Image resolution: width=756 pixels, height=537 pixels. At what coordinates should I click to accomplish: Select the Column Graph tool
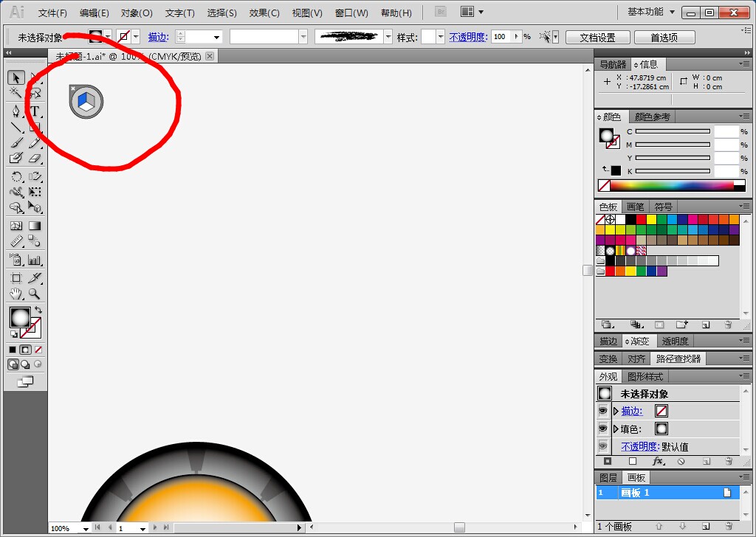(x=34, y=260)
